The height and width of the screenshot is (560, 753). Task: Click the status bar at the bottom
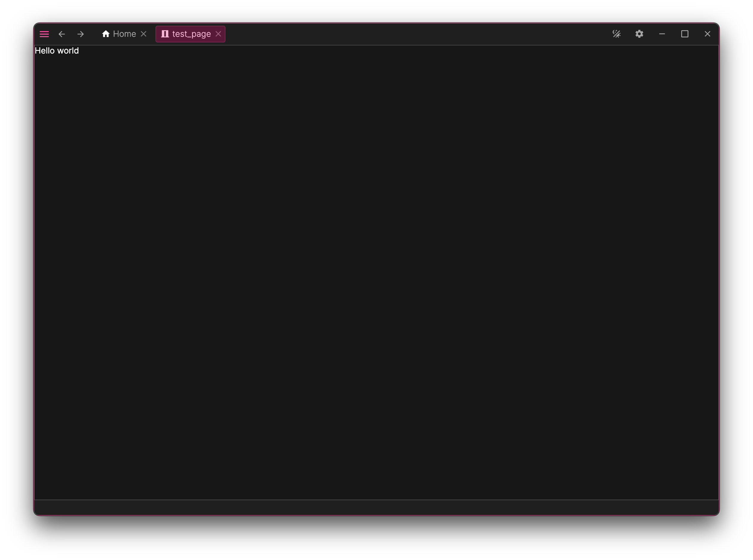pos(376,507)
